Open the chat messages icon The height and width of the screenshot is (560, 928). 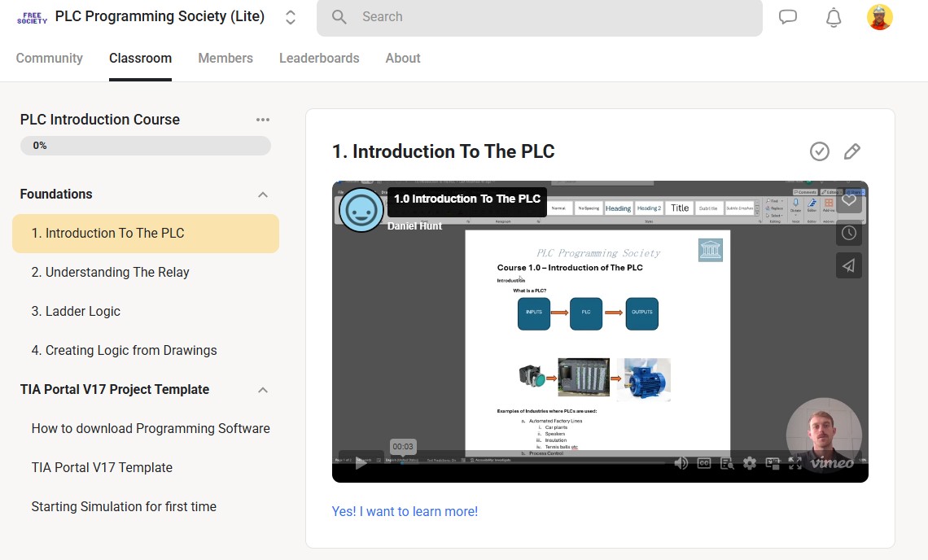click(x=787, y=17)
